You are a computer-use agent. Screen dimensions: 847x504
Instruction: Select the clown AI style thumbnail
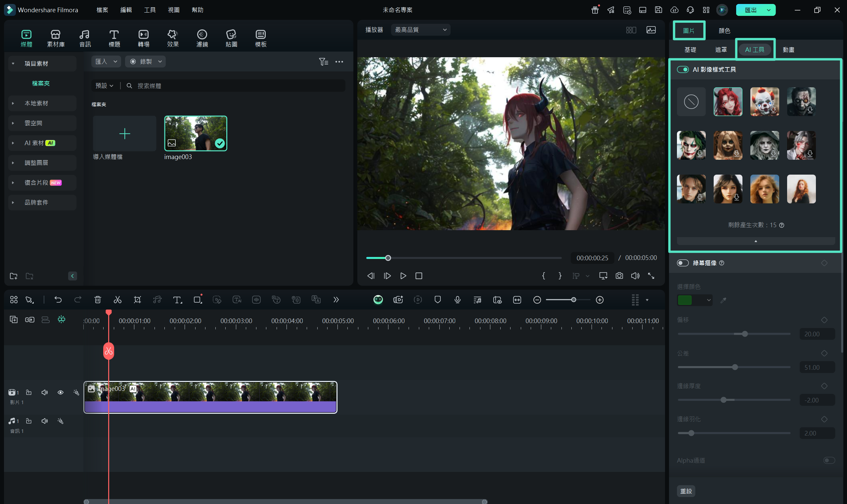764,102
